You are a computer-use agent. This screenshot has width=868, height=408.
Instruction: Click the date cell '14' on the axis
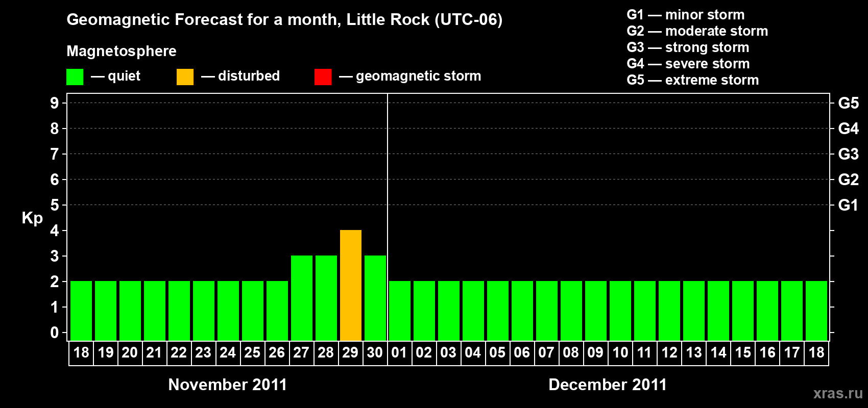(x=718, y=353)
